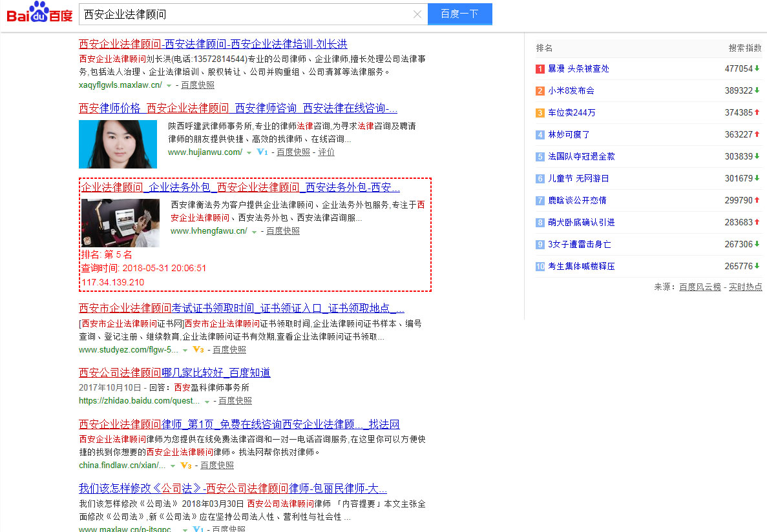Open 百度快照 for zhidao.baidu.com result
This screenshot has height=532, width=767.
point(235,400)
